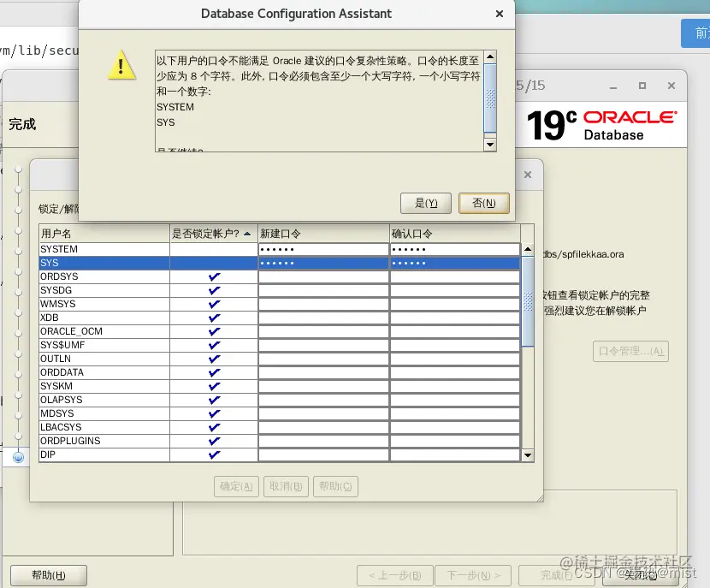Screen dimensions: 710x588
Task: Click new password field for SYS
Action: click(323, 263)
